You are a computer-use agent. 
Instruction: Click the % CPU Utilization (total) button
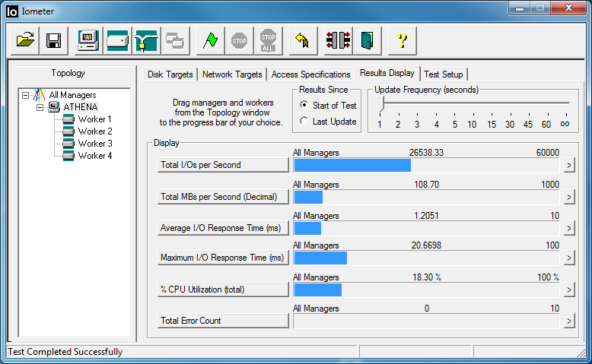[x=223, y=290]
